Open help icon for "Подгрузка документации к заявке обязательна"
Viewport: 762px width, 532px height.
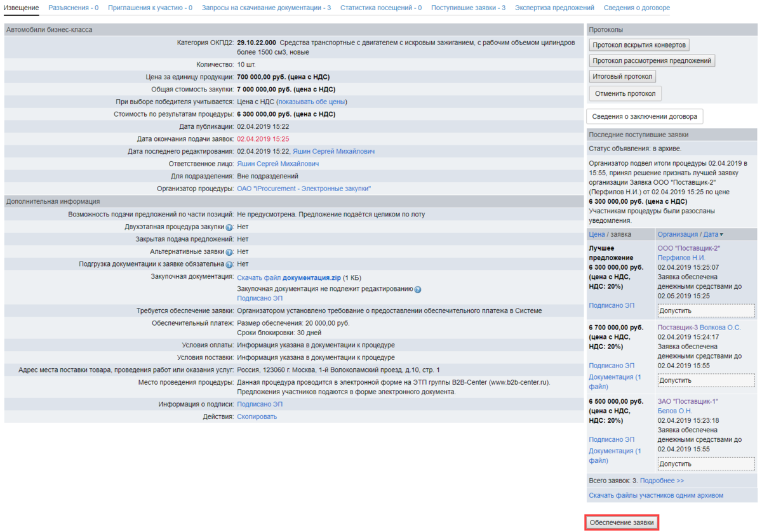(229, 264)
